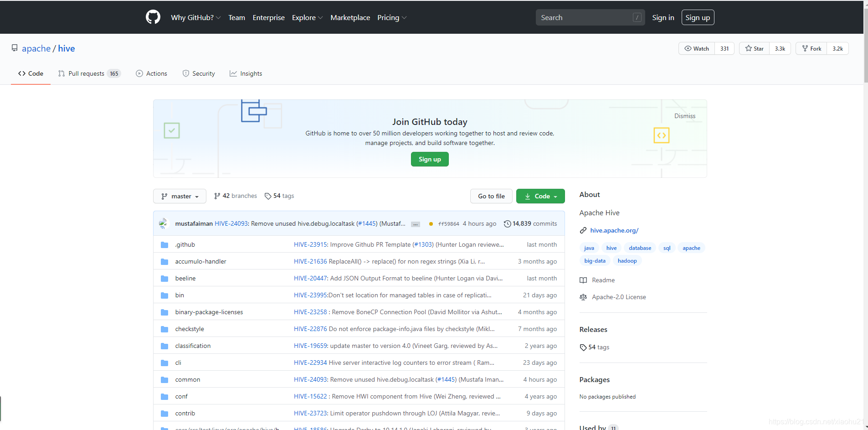Image resolution: width=868 pixels, height=430 pixels.
Task: Expand the Pricing dropdown
Action: tap(392, 17)
